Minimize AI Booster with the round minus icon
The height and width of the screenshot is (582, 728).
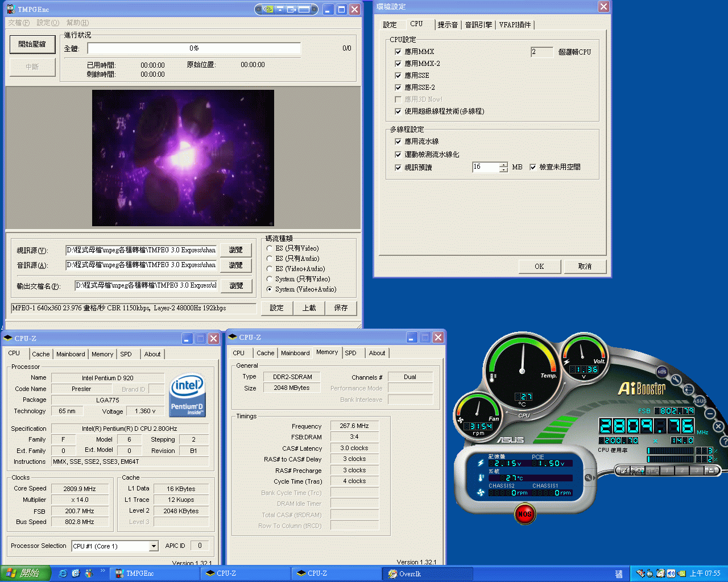(x=710, y=413)
